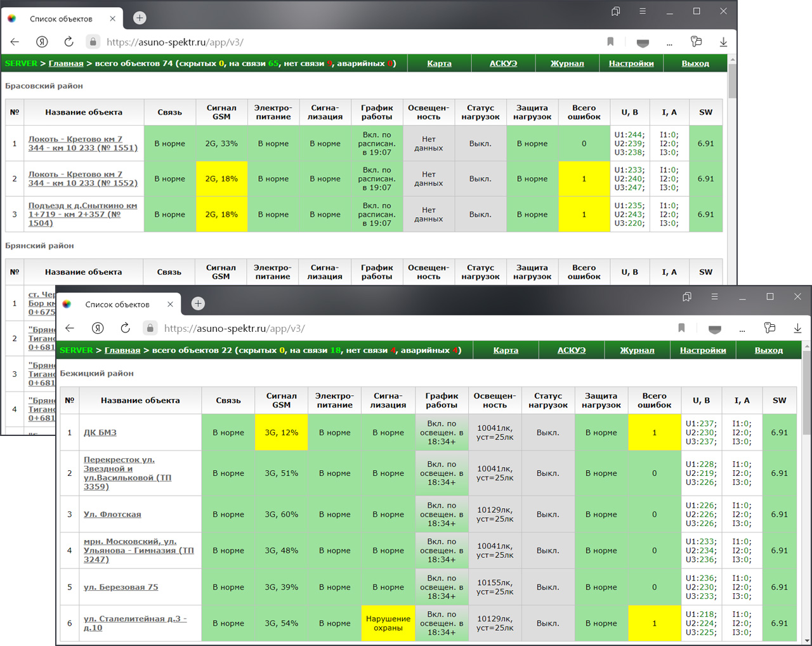Bookmark the page in the front window

click(681, 328)
